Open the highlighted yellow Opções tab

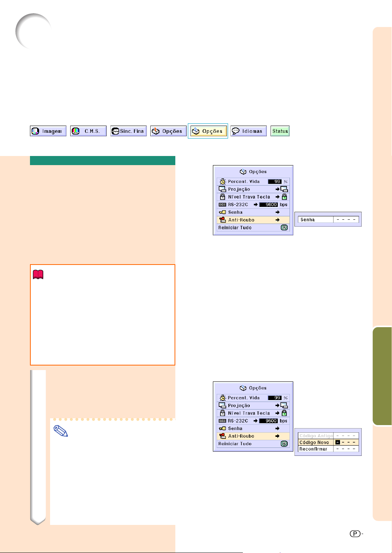point(208,131)
